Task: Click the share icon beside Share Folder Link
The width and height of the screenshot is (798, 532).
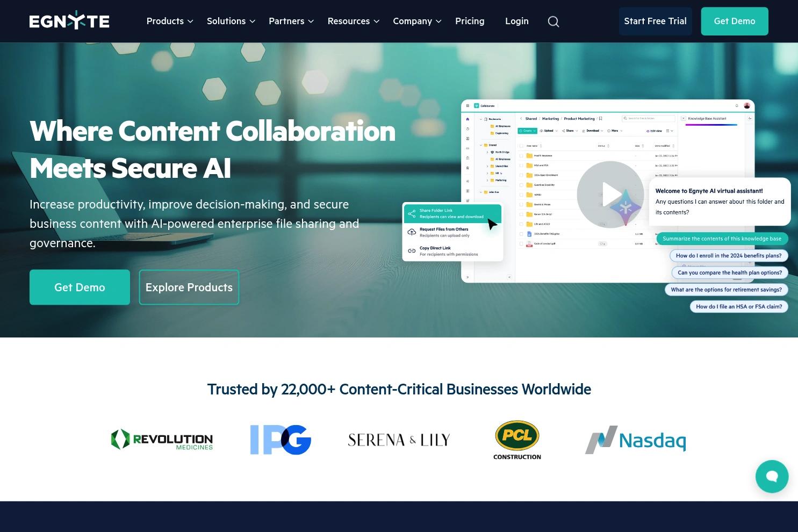Action: (x=412, y=213)
